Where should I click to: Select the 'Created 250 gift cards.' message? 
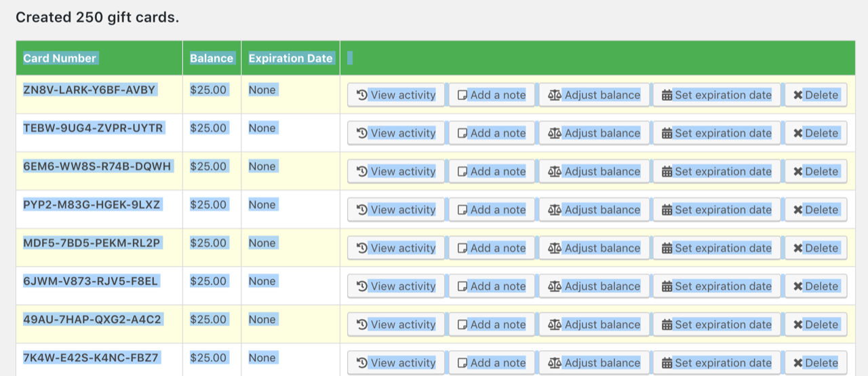[98, 18]
